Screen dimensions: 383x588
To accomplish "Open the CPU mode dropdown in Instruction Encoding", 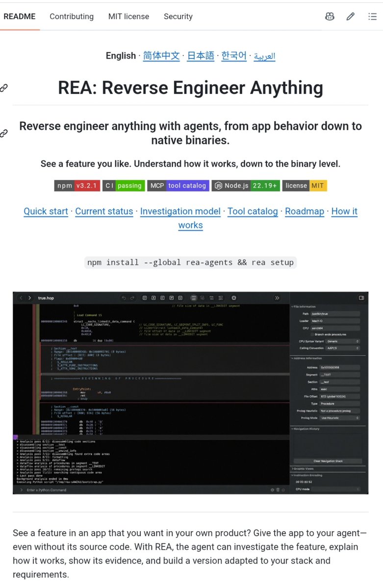I will coord(335,489).
